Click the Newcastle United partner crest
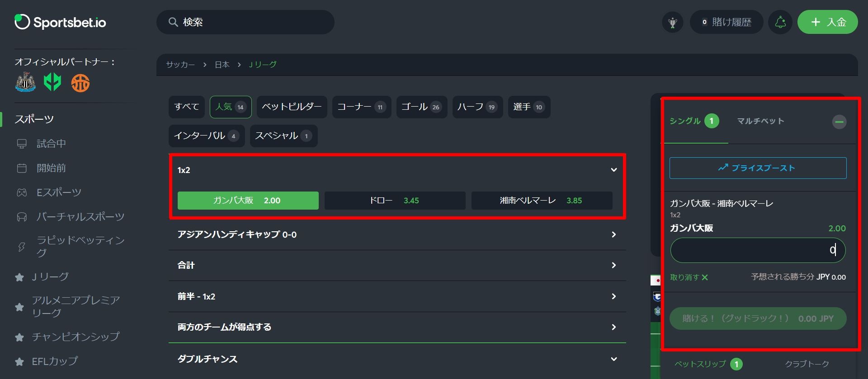The height and width of the screenshot is (379, 868). point(25,83)
